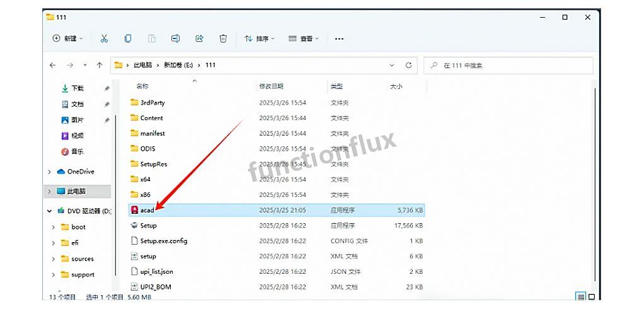The height and width of the screenshot is (309, 644).
Task: Sort by 名称 column header
Action: pos(142,86)
